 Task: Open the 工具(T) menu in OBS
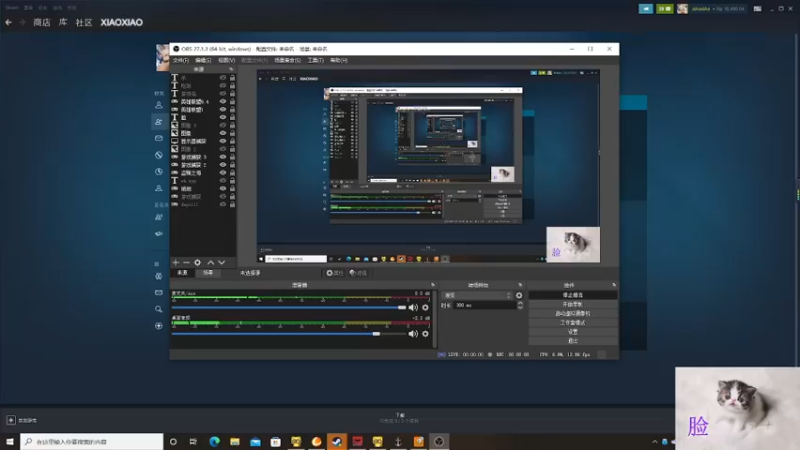click(x=315, y=60)
